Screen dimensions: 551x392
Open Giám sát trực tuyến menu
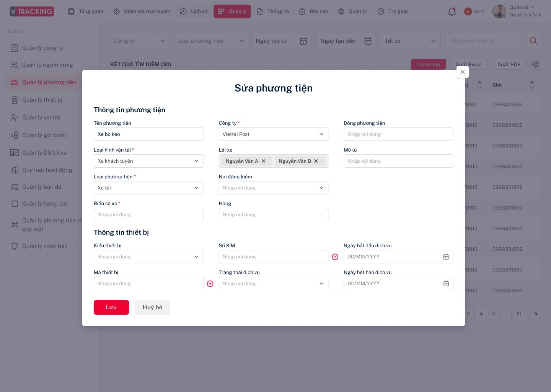(142, 11)
